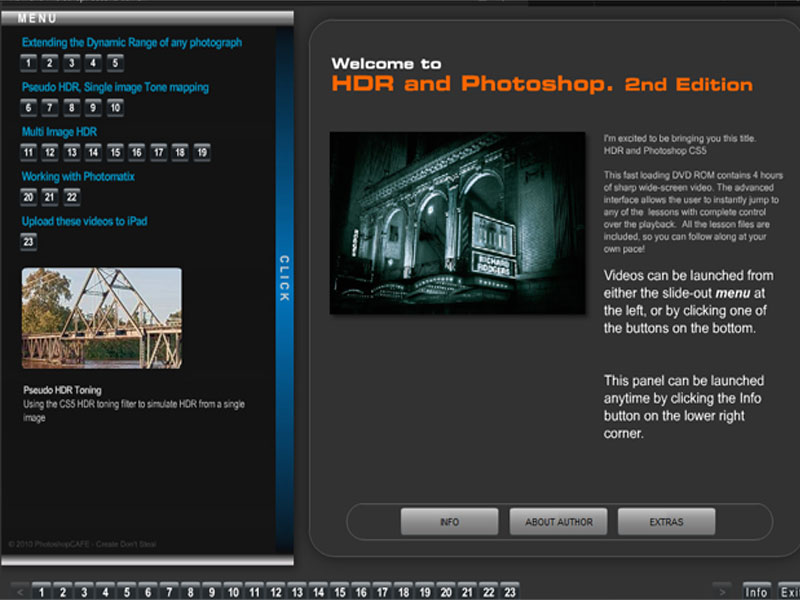Open lesson 3 in the slide-out menu

[x=72, y=63]
